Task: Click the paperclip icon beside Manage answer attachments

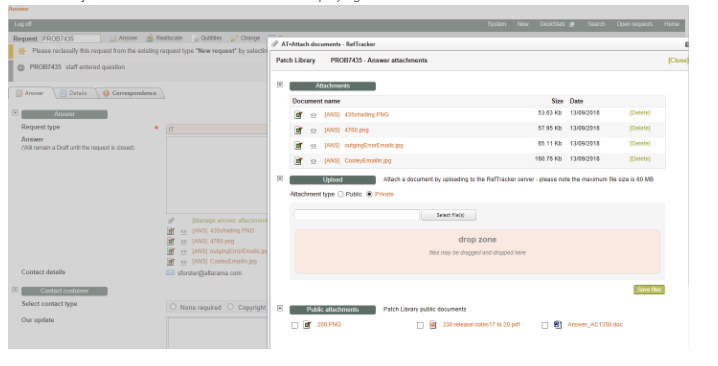Action: tap(171, 220)
